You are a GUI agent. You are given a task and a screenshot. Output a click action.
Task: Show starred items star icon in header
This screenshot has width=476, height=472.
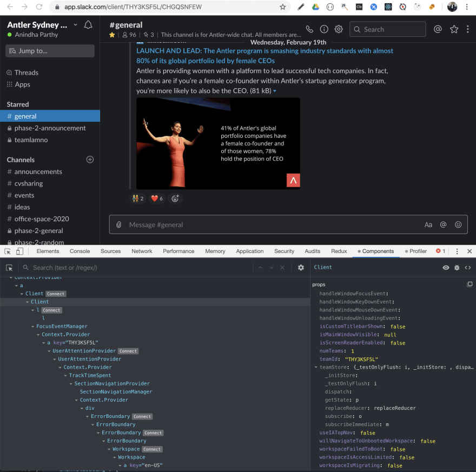click(x=454, y=29)
